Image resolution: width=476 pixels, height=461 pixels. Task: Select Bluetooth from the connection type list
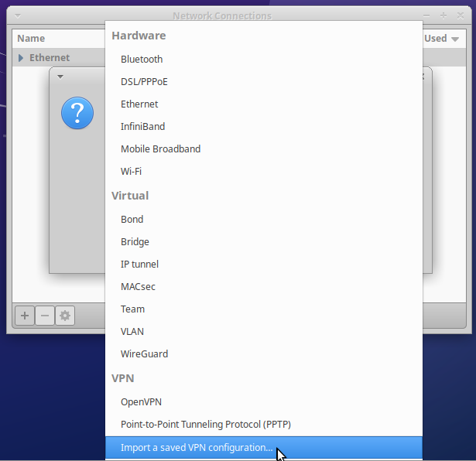[x=142, y=60]
